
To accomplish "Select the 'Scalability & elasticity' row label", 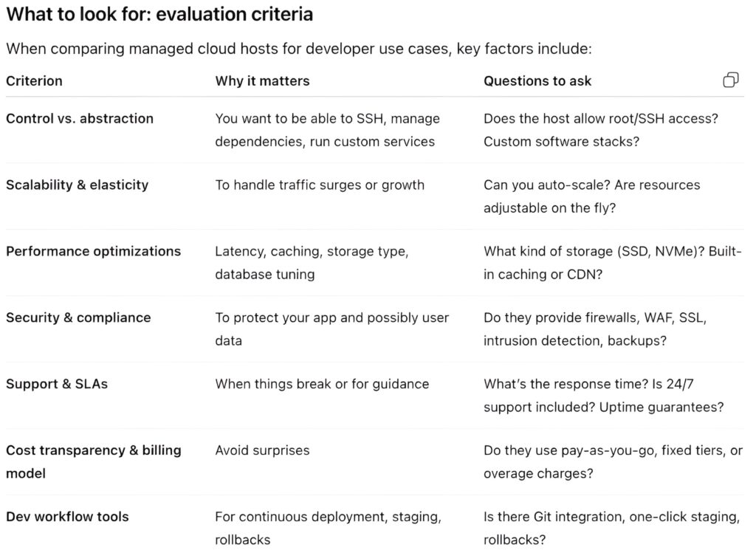I will (77, 185).
